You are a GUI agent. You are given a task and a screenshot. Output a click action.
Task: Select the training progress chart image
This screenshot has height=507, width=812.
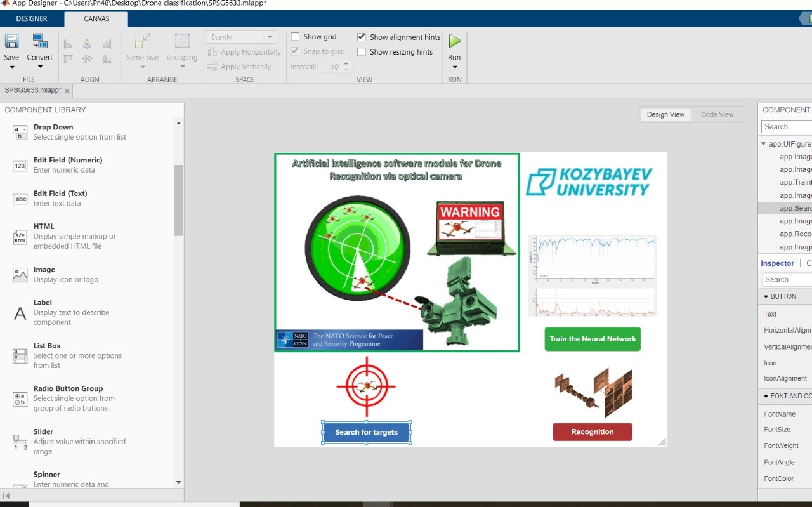(593, 275)
